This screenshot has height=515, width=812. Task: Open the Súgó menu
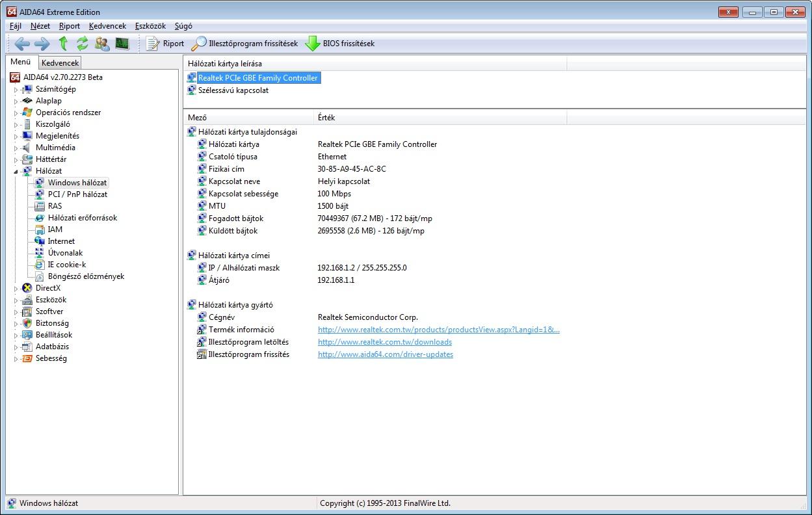pos(183,26)
